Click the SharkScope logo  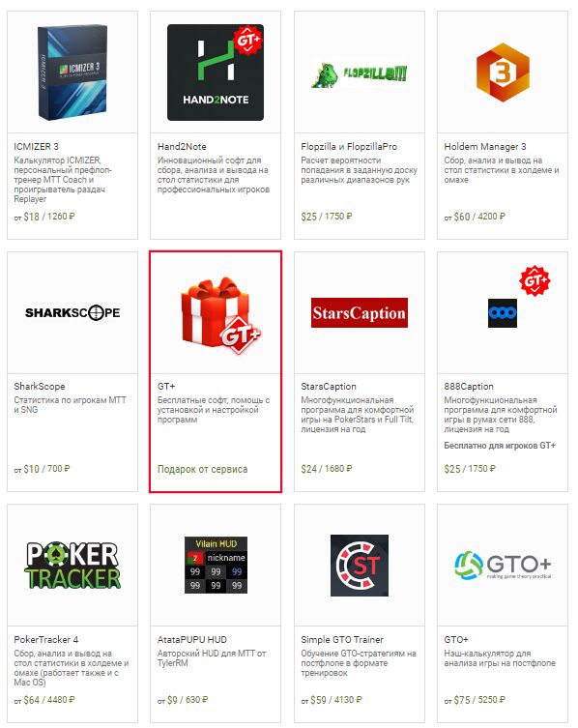pyautogui.click(x=72, y=312)
